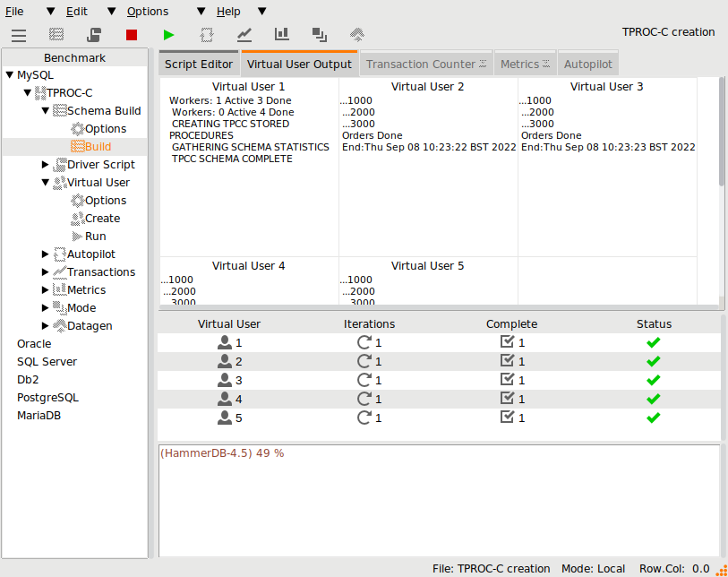Click the dropdown arrow next to Options
728x577 pixels.
[x=201, y=11]
